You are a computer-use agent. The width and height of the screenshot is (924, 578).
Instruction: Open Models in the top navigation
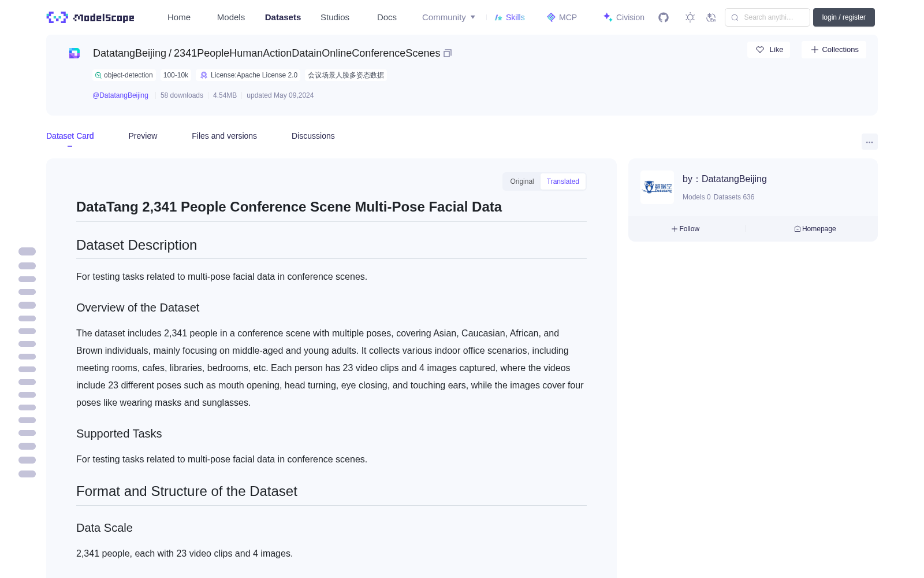[x=231, y=17]
